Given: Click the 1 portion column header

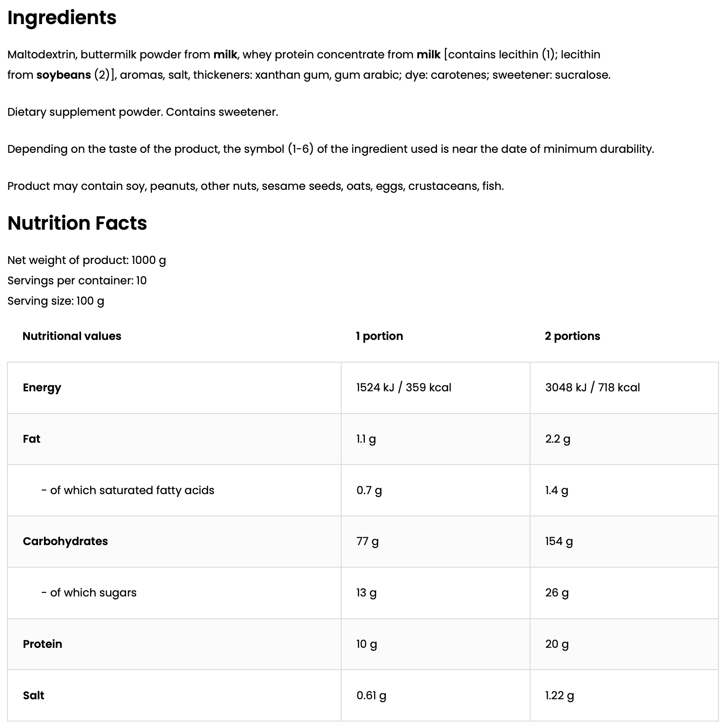Looking at the screenshot, I should (x=379, y=336).
